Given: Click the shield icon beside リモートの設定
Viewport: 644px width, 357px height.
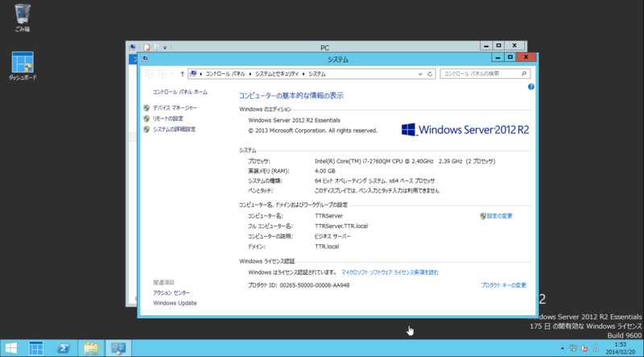Looking at the screenshot, I should coord(147,118).
